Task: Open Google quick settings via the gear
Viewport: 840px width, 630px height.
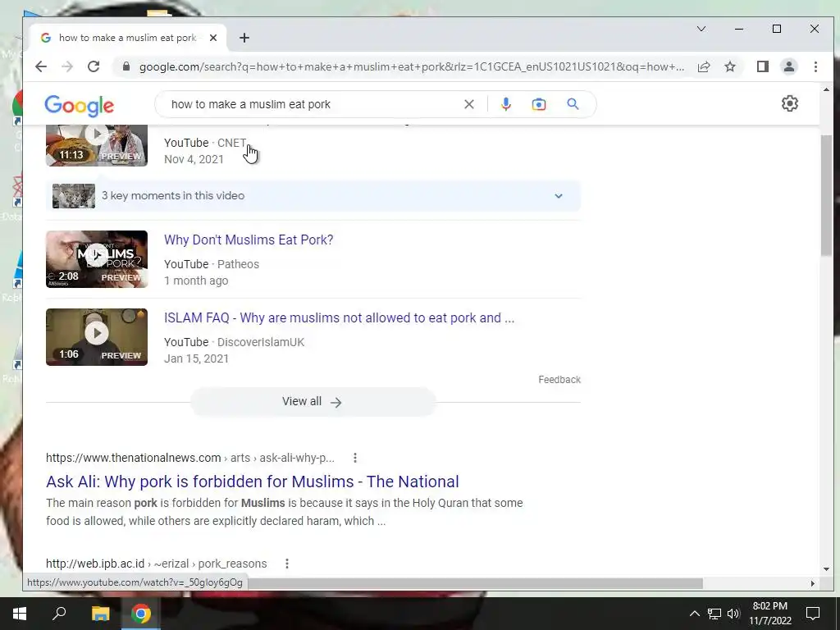Action: pos(790,103)
